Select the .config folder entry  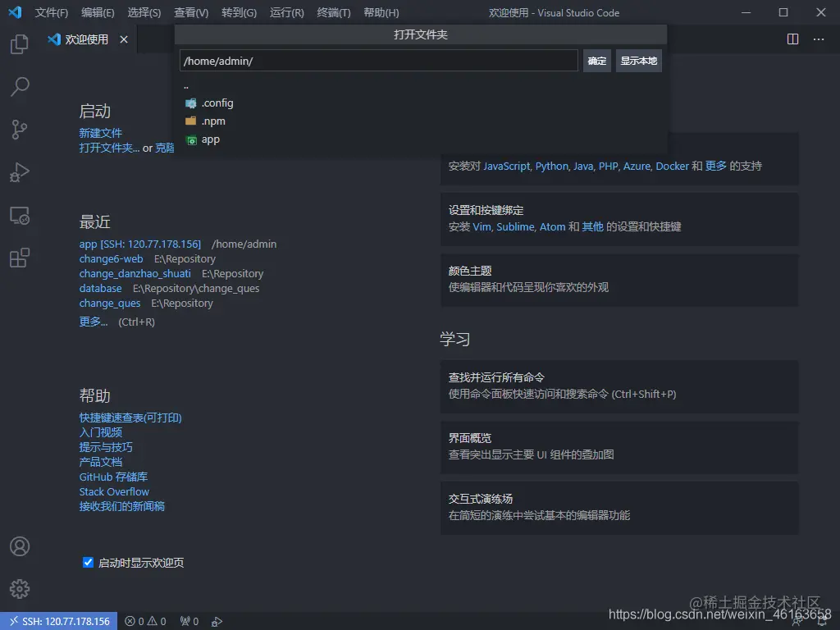421,103
